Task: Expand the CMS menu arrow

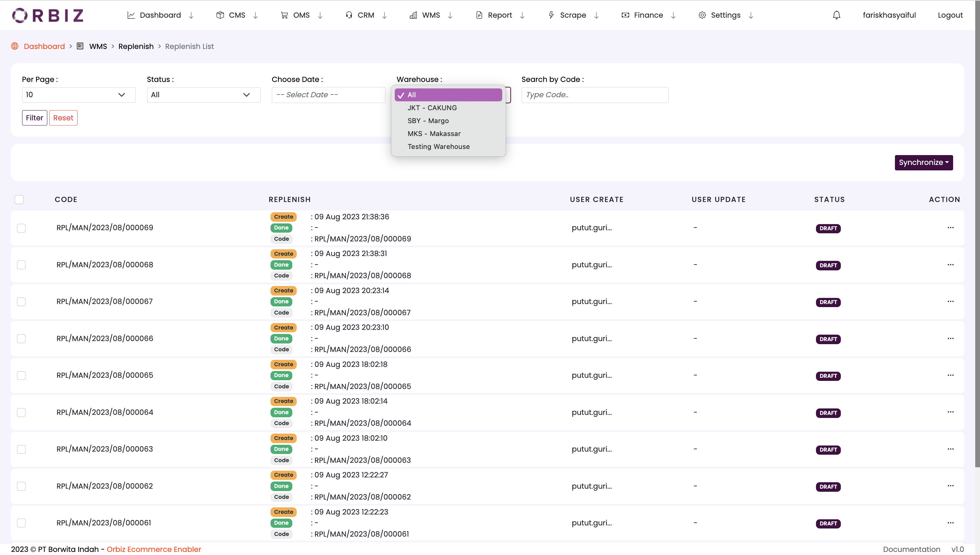Action: 256,15
